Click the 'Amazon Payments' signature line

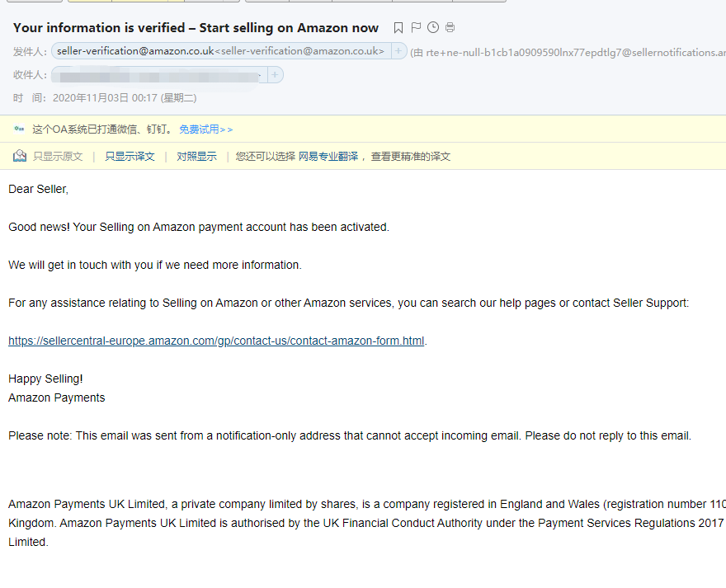point(56,397)
